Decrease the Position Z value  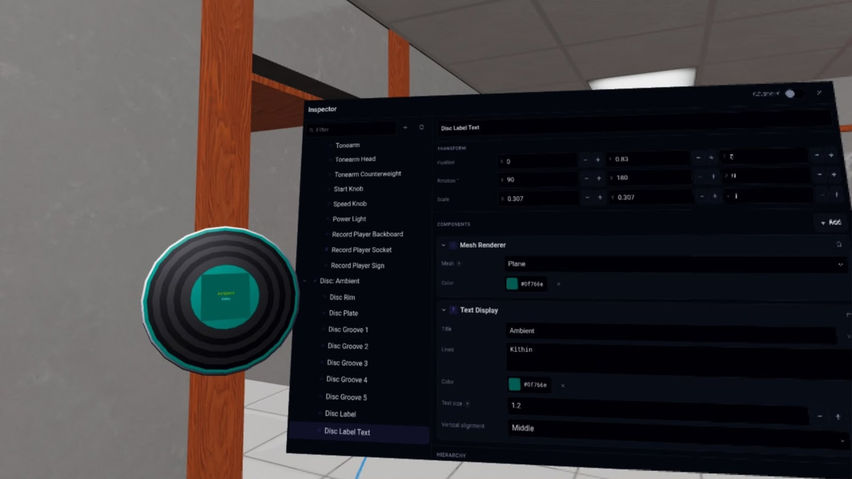[x=817, y=155]
